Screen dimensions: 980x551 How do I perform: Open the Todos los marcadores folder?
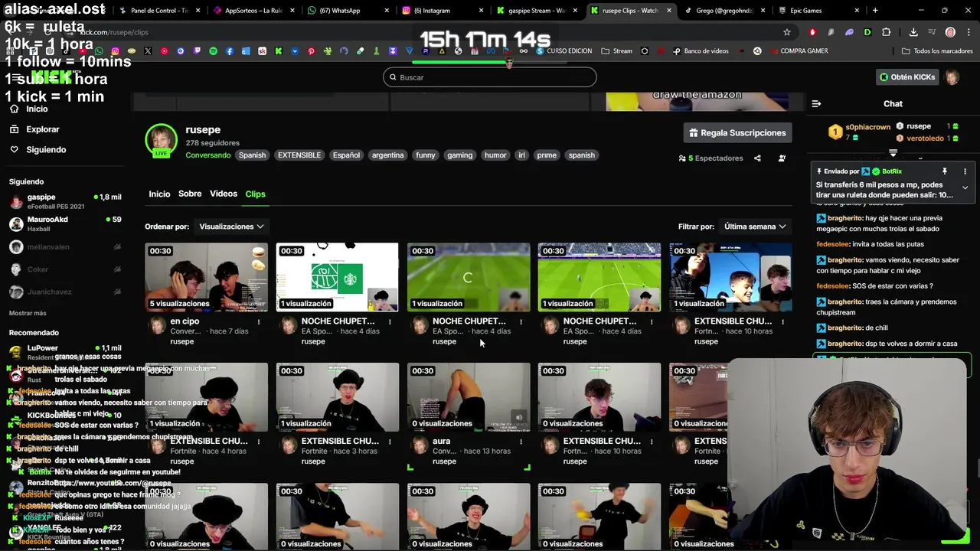[x=937, y=51]
